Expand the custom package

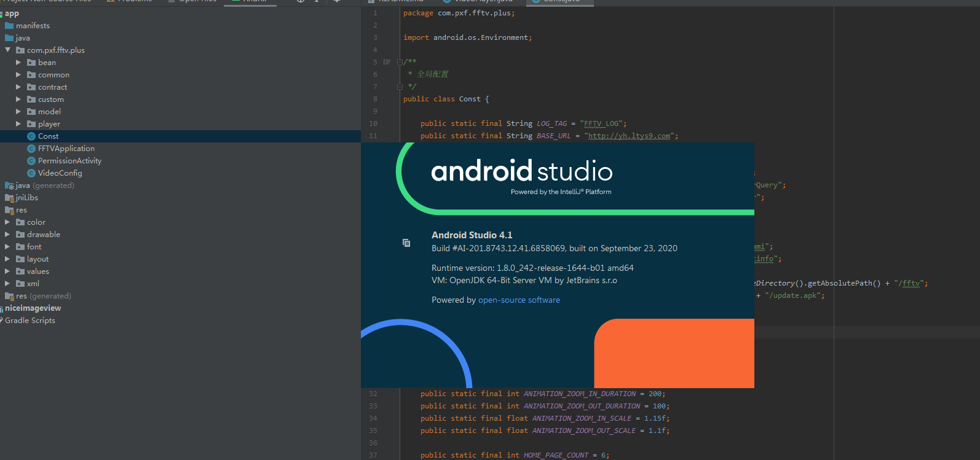point(18,99)
